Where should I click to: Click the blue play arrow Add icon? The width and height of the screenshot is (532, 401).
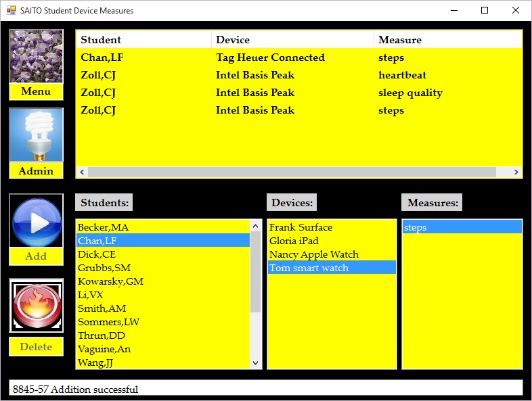click(36, 221)
